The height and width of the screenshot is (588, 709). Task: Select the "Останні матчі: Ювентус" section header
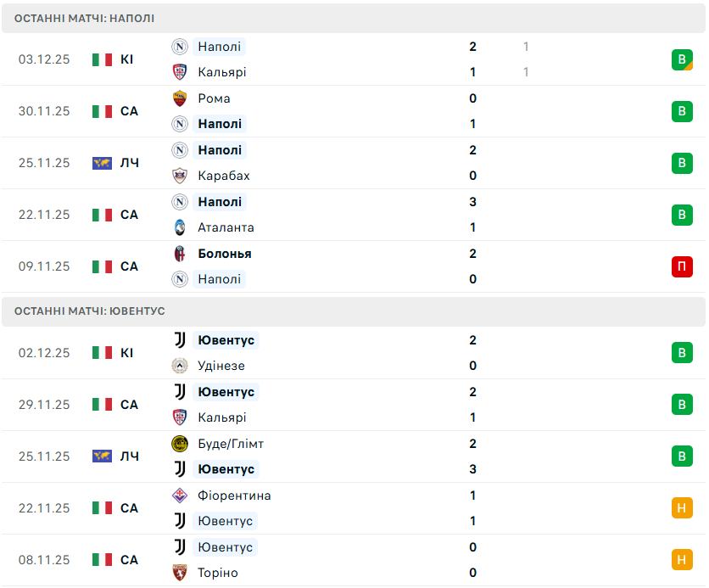click(x=90, y=311)
